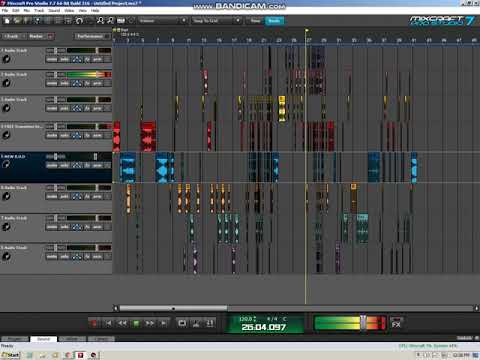Toggle the Metronome icon
The image size is (480, 360).
tap(196, 323)
